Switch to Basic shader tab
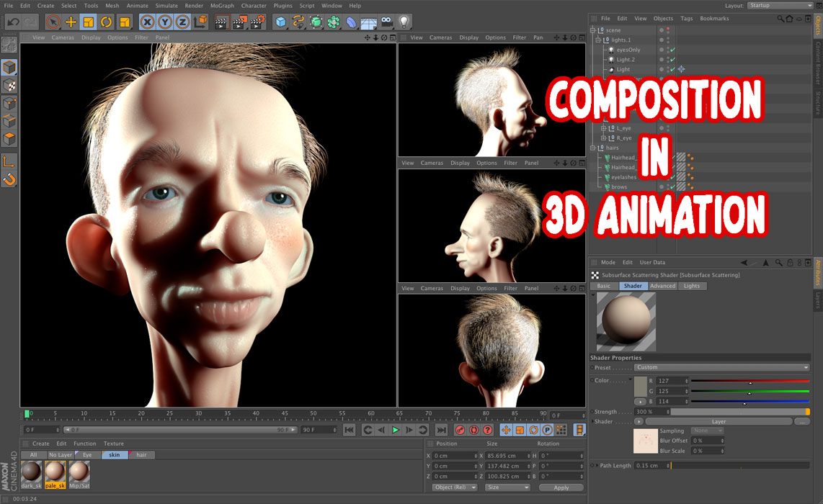 (604, 286)
